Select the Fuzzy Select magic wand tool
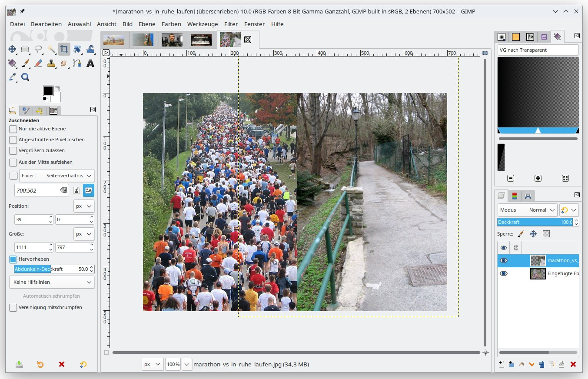The width and height of the screenshot is (588, 379). tap(51, 50)
